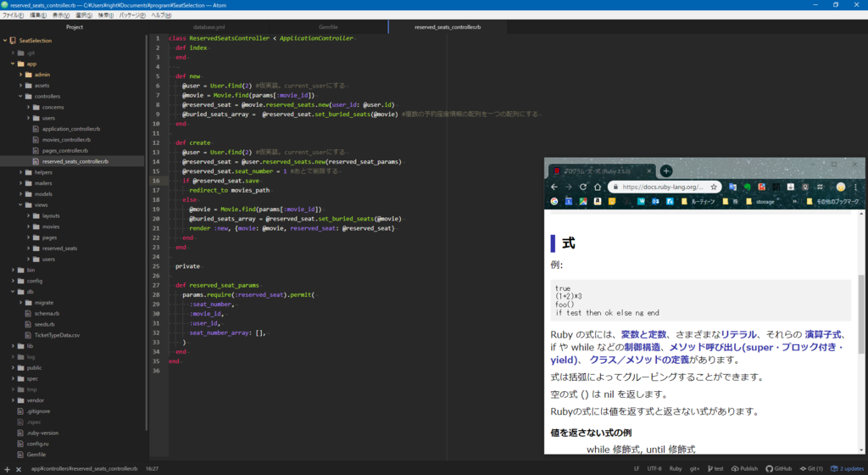Open the storage bookmark folder
Image resolution: width=868 pixels, height=475 pixels.
click(x=760, y=202)
